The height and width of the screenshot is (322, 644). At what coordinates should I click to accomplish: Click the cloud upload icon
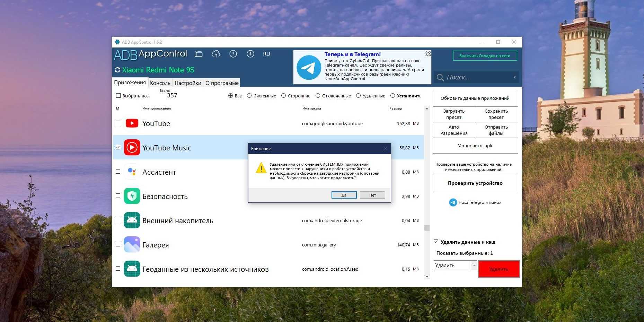click(216, 54)
